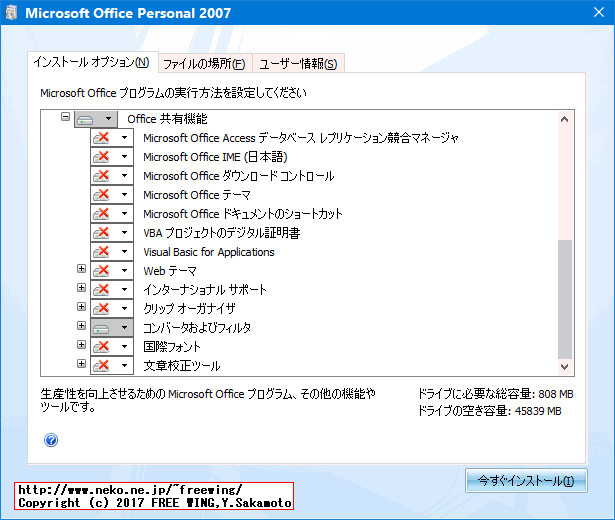615x520 pixels.
Task: Click the feature list vertical scrollbar thumb
Action: (564, 299)
